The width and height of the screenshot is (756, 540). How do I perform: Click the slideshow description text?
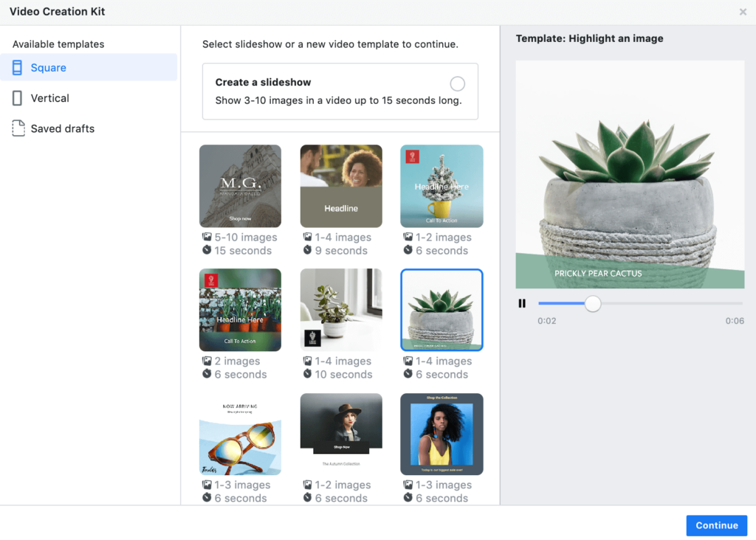point(338,100)
